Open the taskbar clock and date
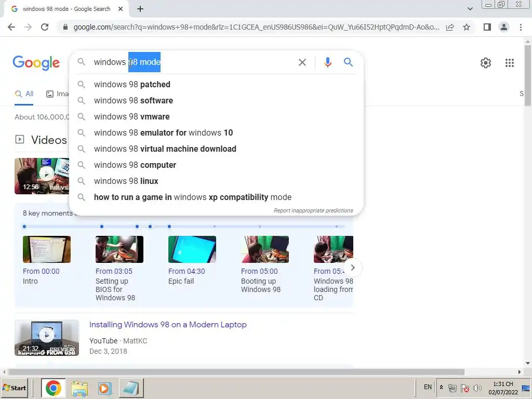Image resolution: width=532 pixels, height=399 pixels. [x=503, y=388]
